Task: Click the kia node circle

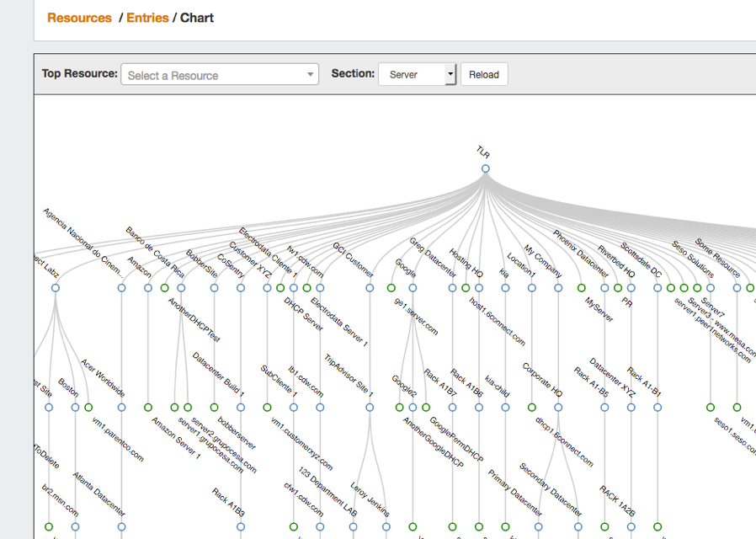Action: coord(505,288)
